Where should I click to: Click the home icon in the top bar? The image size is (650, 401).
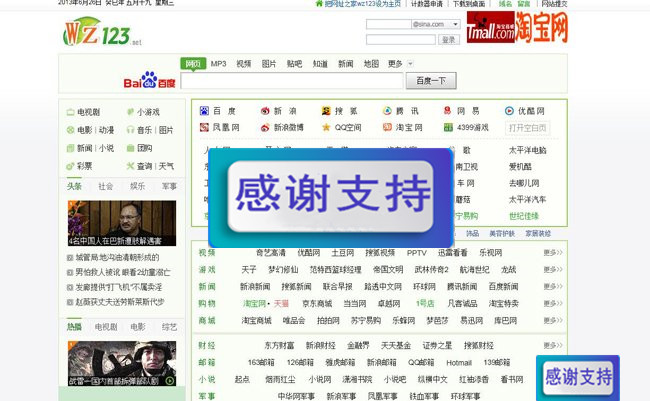319,3
